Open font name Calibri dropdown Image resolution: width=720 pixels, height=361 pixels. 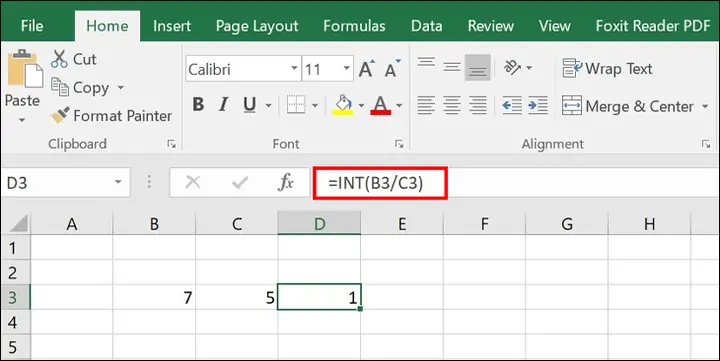coord(294,68)
